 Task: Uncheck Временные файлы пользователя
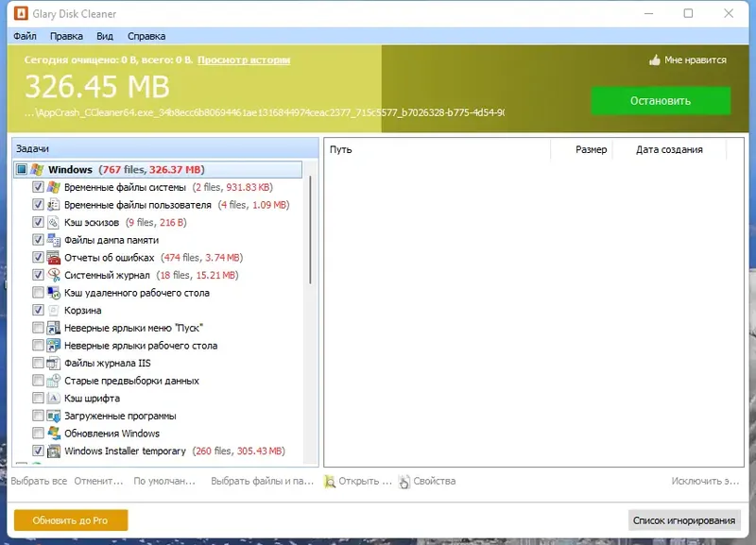pos(38,205)
